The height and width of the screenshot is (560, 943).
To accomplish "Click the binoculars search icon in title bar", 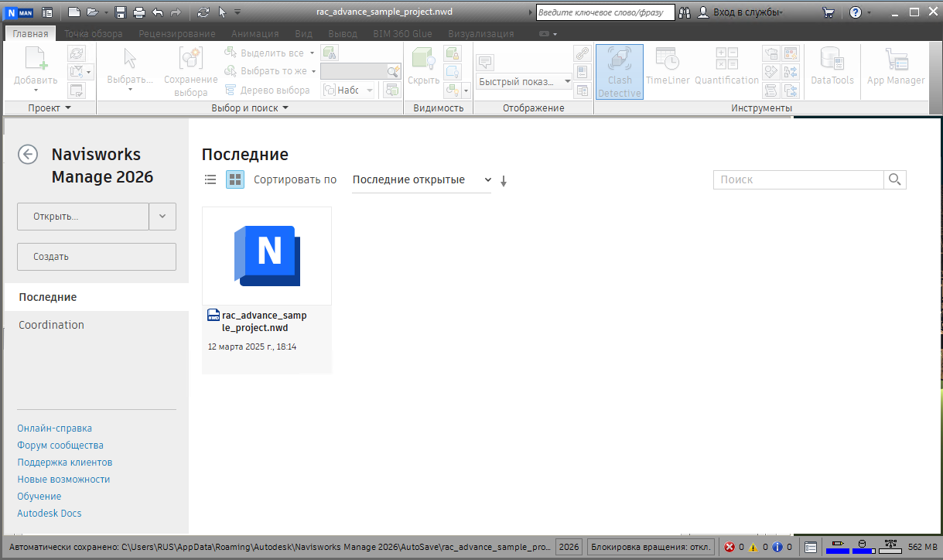I will [x=685, y=12].
